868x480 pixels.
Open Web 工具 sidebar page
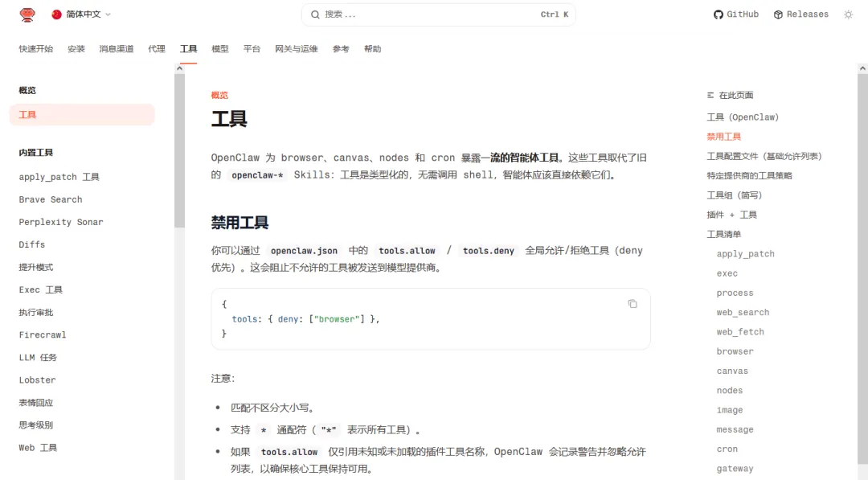38,448
